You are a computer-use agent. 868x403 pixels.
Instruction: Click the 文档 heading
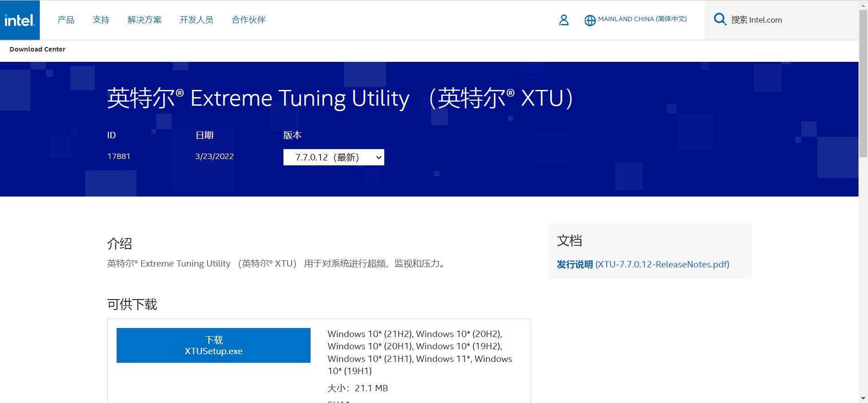click(x=570, y=240)
